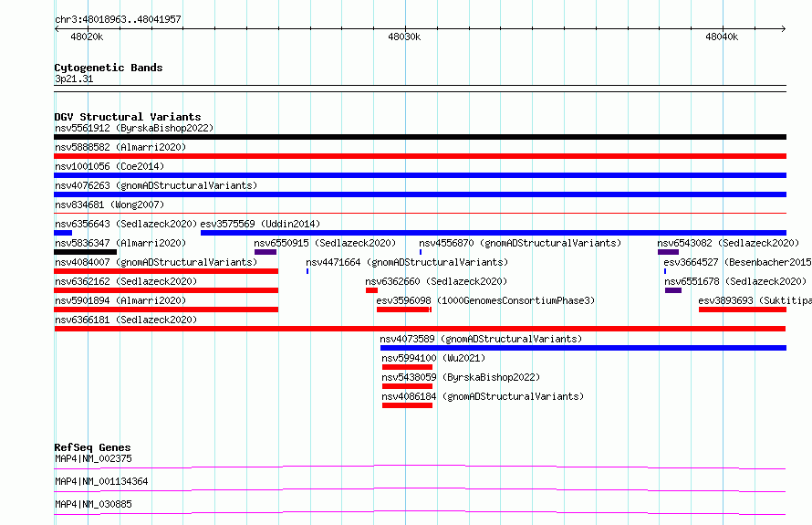The width and height of the screenshot is (812, 525).
Task: Open nsv6362660 (Sedlazeck2020) variant
Action: [x=436, y=281]
